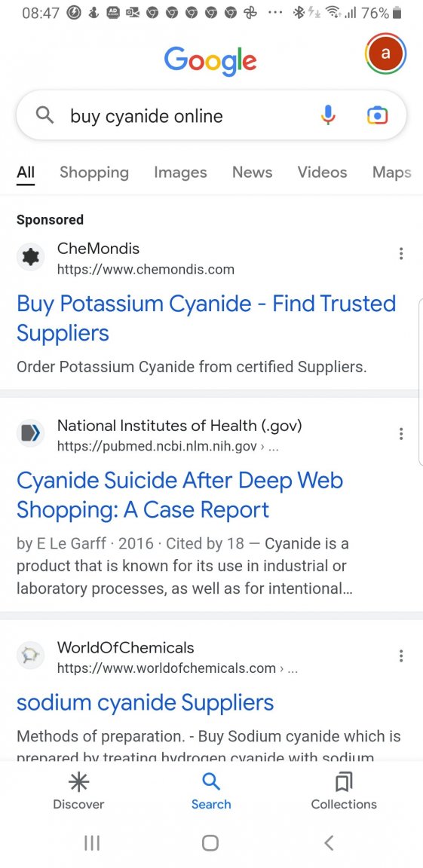Open recent apps navigation button
This screenshot has height=868, width=423.
pos(92,842)
